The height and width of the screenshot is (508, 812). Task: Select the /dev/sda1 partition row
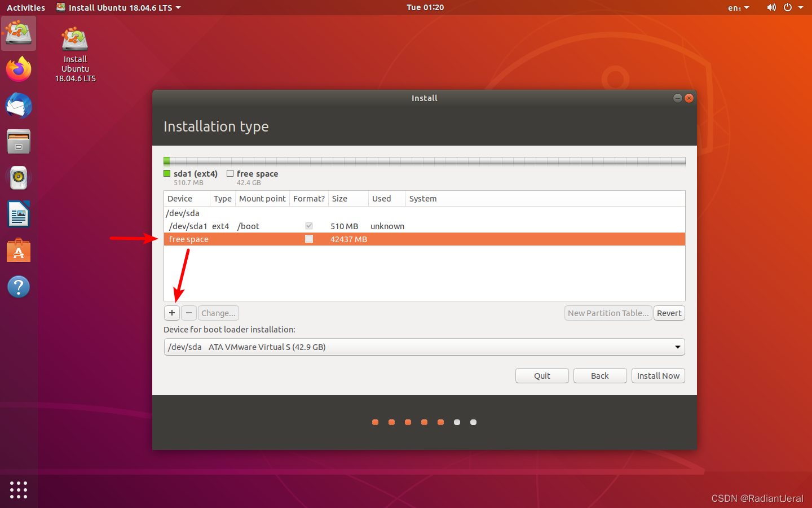[x=424, y=226]
